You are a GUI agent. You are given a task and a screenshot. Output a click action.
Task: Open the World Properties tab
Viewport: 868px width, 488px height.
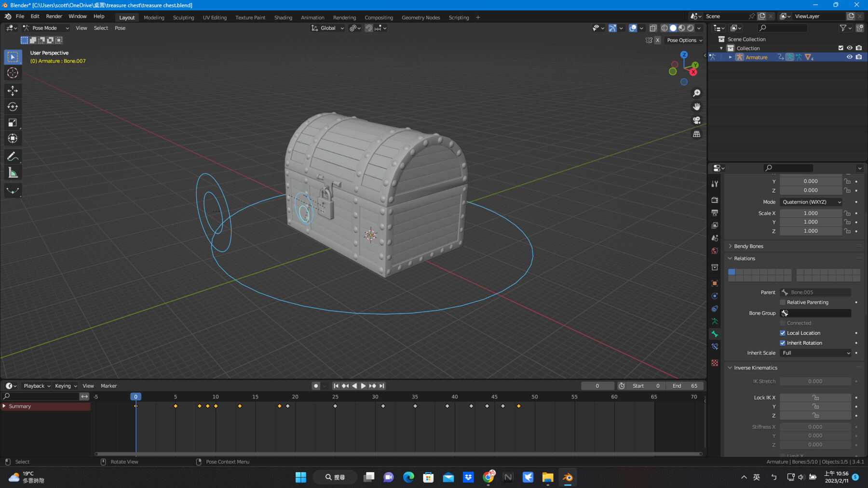tap(715, 251)
